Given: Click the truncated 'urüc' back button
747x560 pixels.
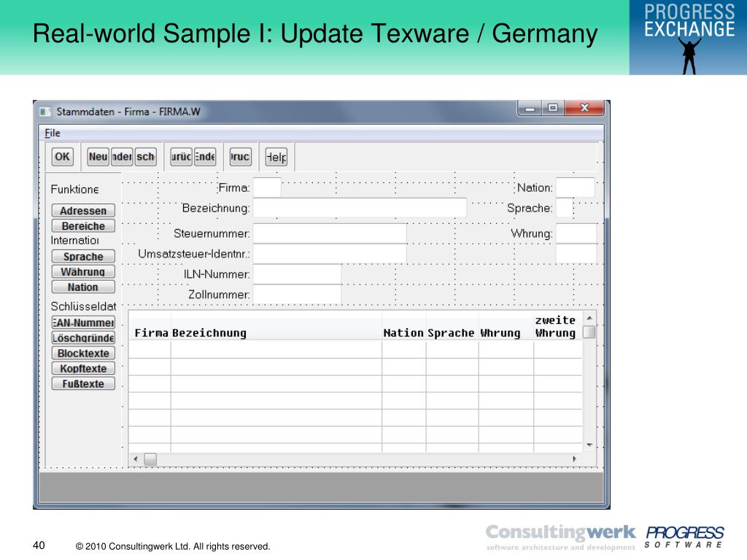Looking at the screenshot, I should (182, 157).
